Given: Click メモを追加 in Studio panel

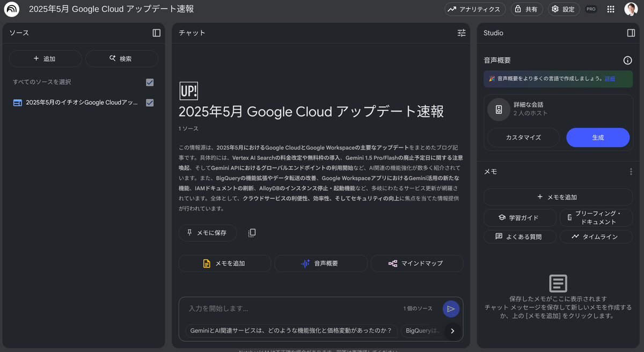Looking at the screenshot, I should click(x=558, y=197).
